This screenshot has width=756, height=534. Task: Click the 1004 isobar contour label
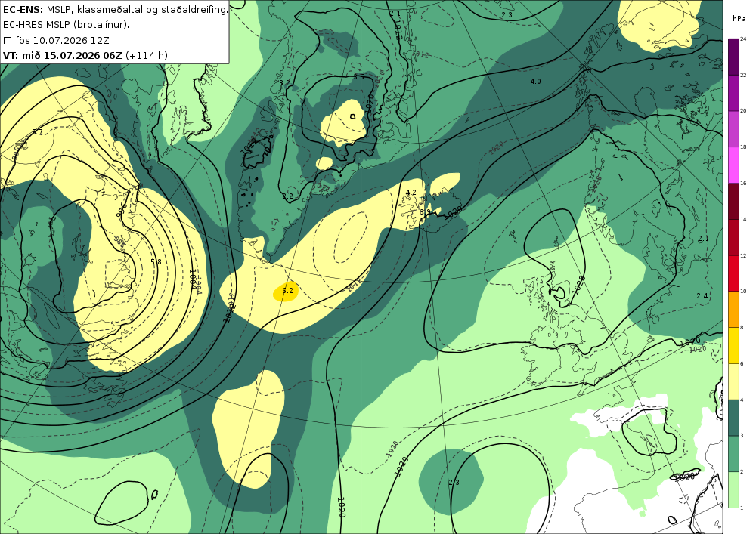point(194,279)
